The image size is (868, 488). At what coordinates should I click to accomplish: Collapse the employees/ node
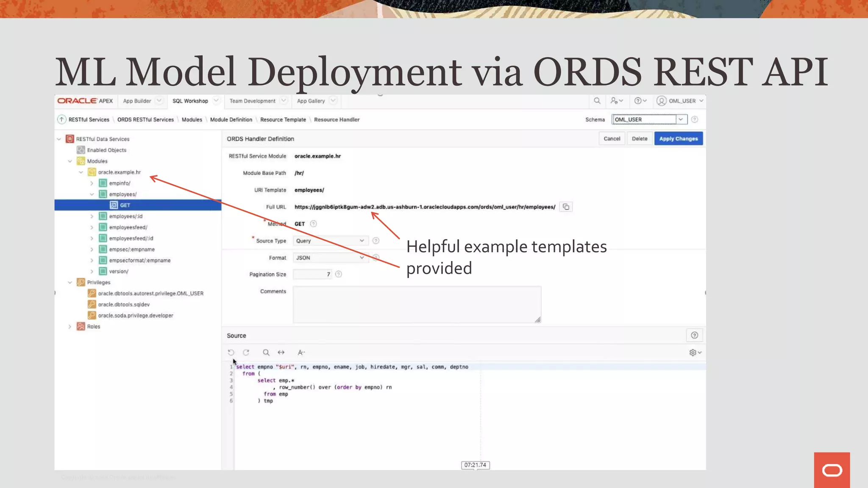92,194
